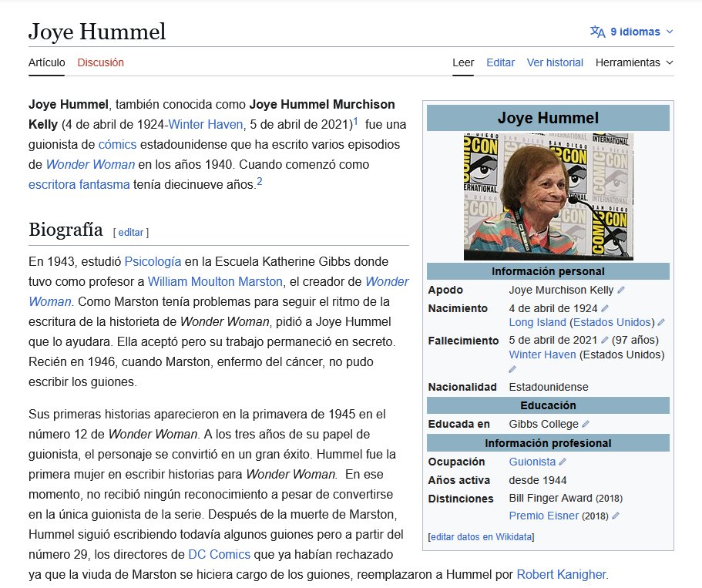The image size is (702, 588).
Task: Open Estados Unidos link in Nacimiento row
Action: [x=612, y=322]
